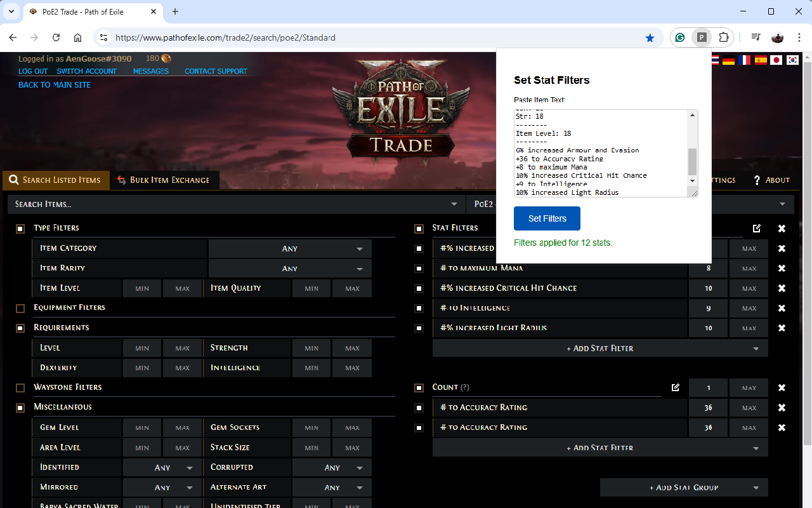This screenshot has height=508, width=812.
Task: Toggle the Type Filters checkbox
Action: coord(20,228)
